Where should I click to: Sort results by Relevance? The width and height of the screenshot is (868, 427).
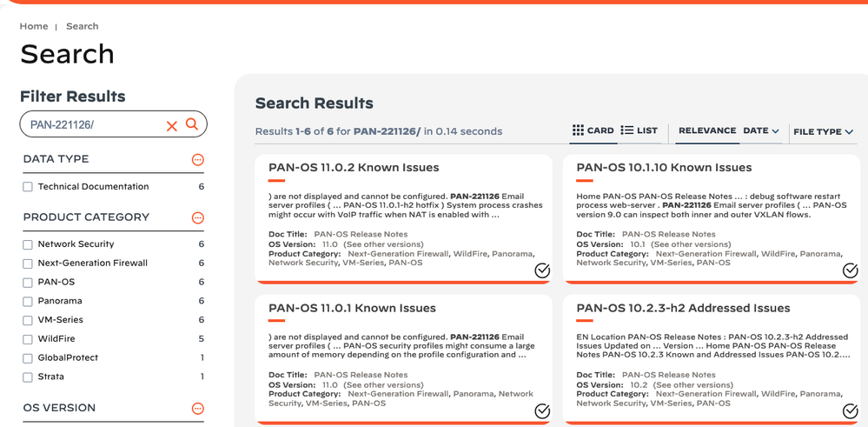tap(707, 130)
